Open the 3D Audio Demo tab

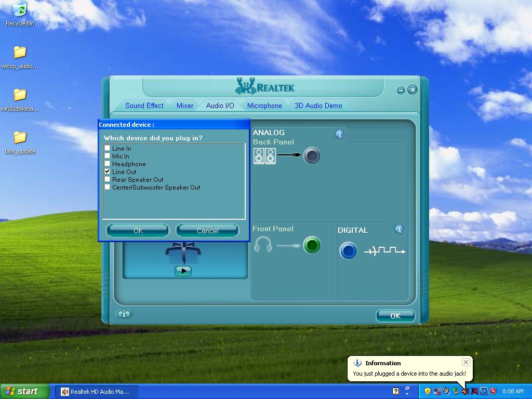[x=318, y=105]
